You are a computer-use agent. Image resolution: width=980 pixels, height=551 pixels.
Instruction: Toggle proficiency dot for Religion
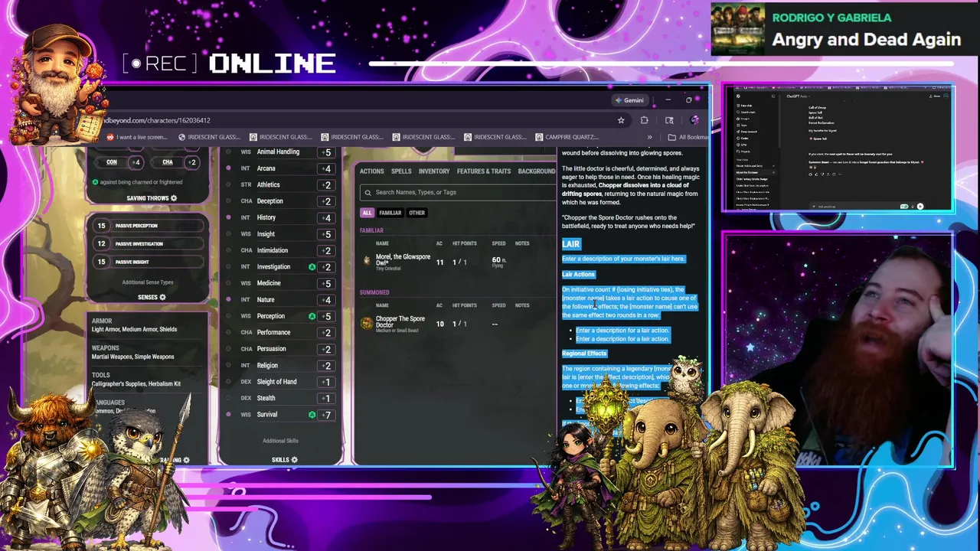coord(228,366)
